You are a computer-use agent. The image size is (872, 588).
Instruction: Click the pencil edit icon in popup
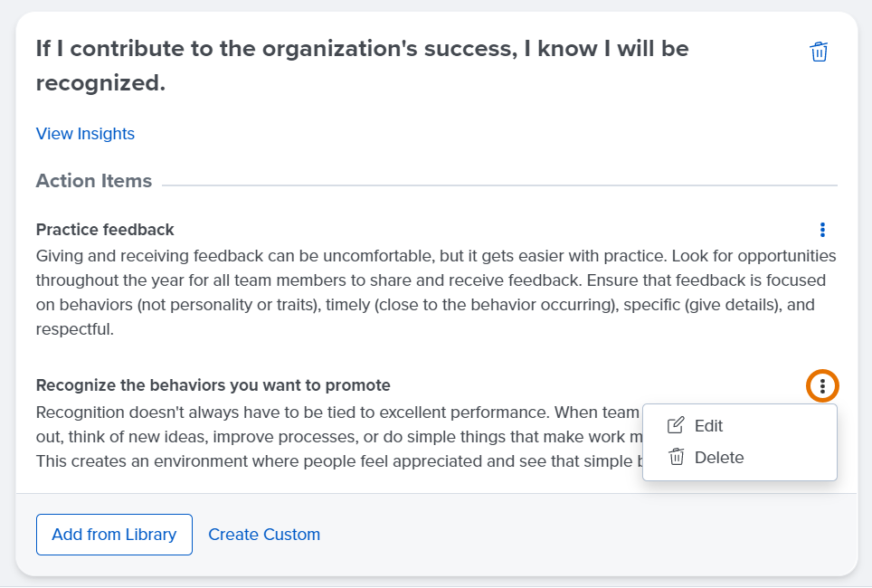pos(676,425)
